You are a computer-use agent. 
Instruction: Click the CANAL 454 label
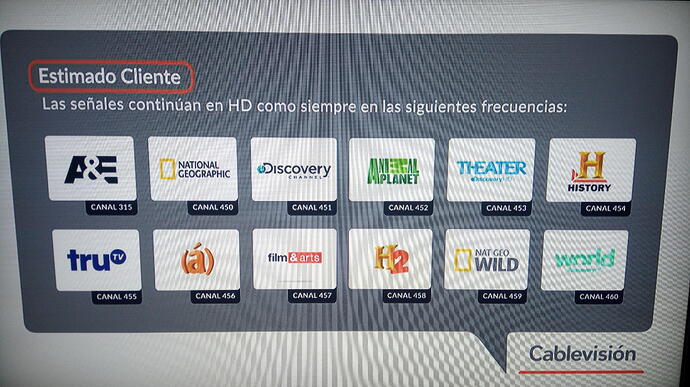(605, 209)
